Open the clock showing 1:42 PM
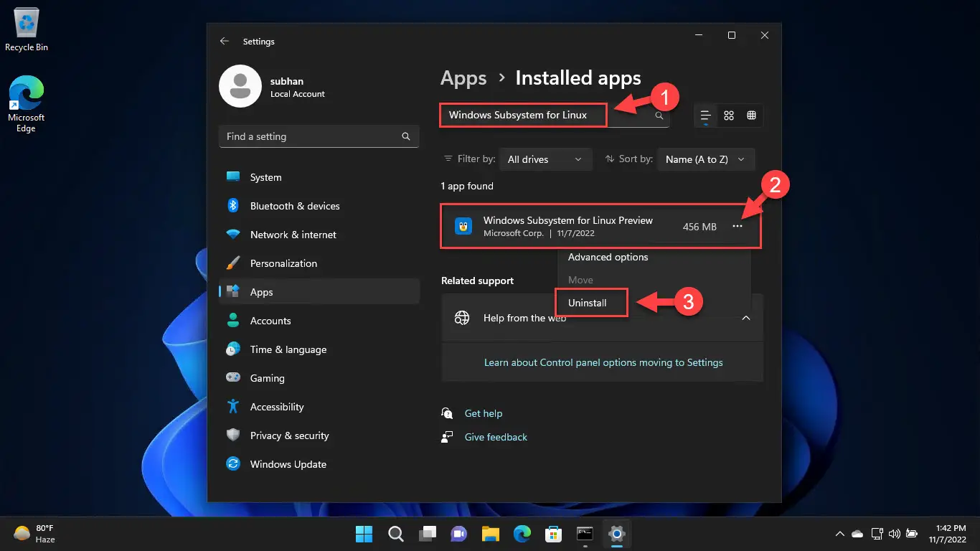This screenshot has width=980, height=551. coord(947,534)
